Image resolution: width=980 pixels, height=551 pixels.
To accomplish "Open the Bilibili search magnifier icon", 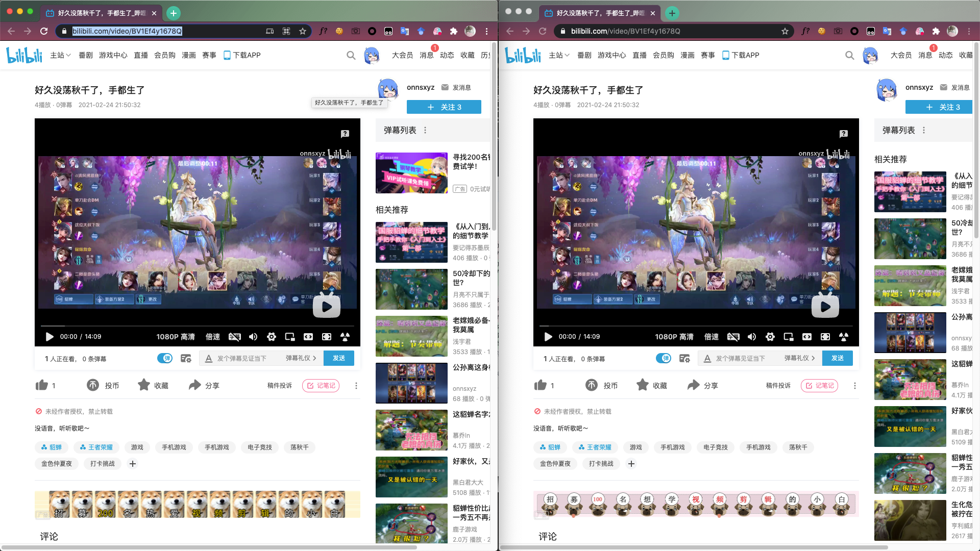I will pos(351,55).
